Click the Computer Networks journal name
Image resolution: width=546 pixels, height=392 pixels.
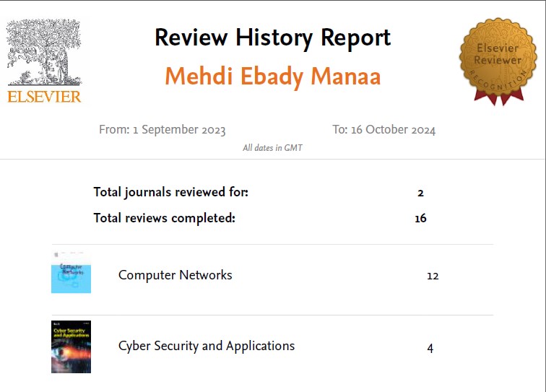point(175,275)
